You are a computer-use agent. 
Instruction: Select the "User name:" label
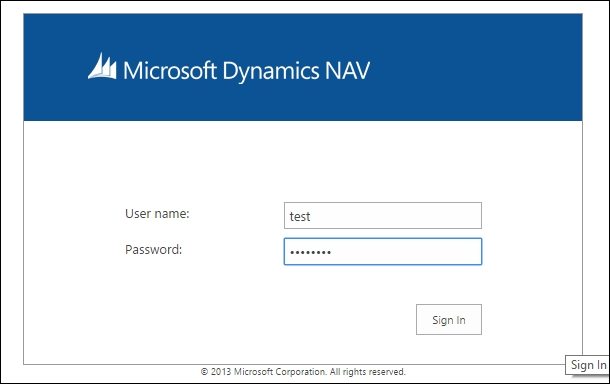pyautogui.click(x=157, y=214)
